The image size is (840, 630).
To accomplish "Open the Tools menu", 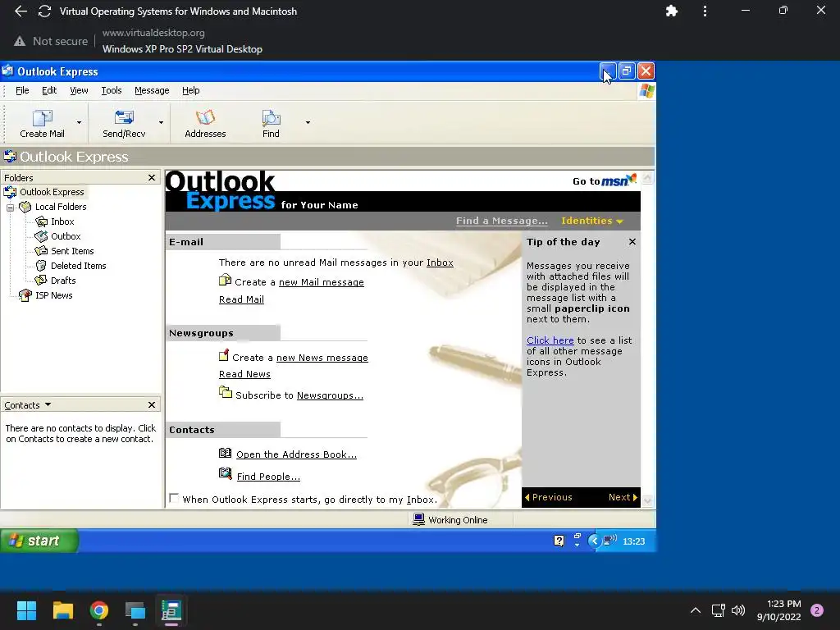I will (112, 90).
